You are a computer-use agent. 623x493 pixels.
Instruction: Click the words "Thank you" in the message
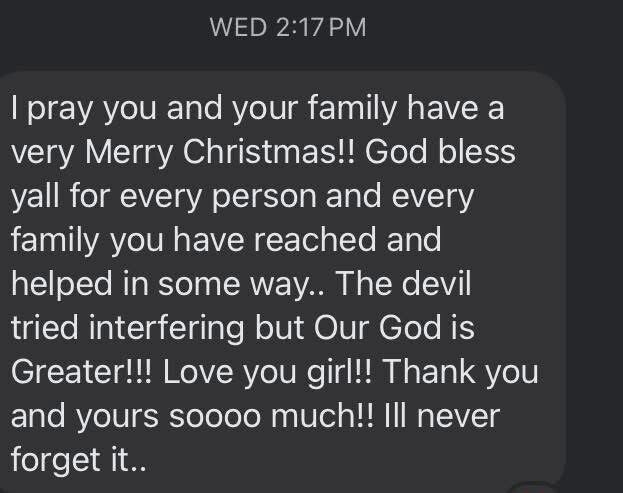pos(461,372)
